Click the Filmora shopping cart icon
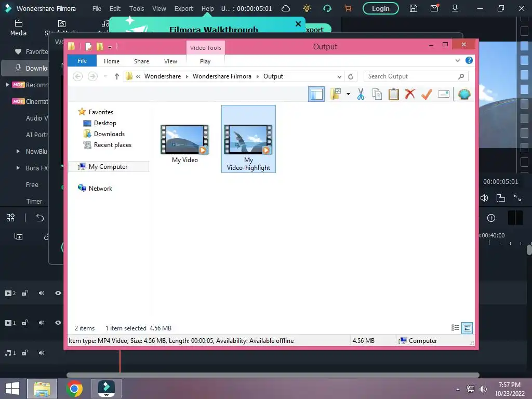 tap(348, 8)
